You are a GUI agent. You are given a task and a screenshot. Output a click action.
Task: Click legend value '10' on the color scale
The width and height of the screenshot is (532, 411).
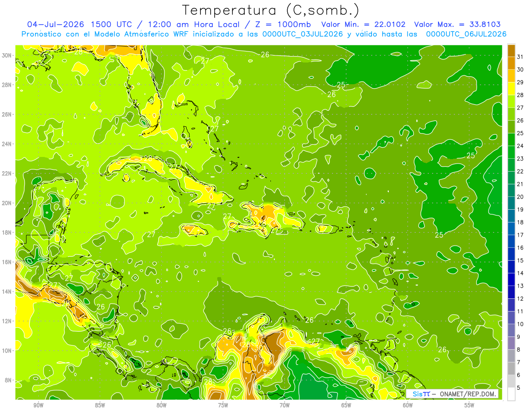click(520, 324)
